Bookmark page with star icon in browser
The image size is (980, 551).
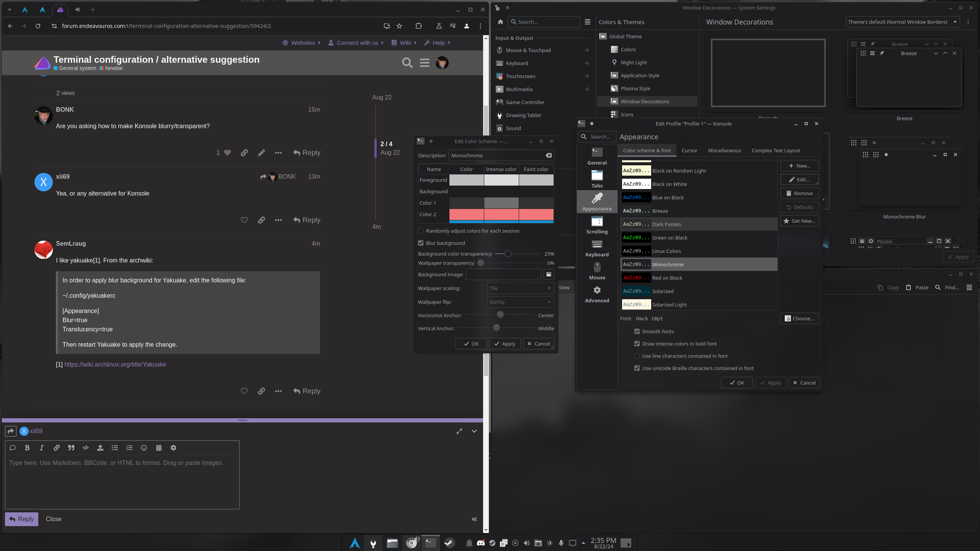pos(399,26)
